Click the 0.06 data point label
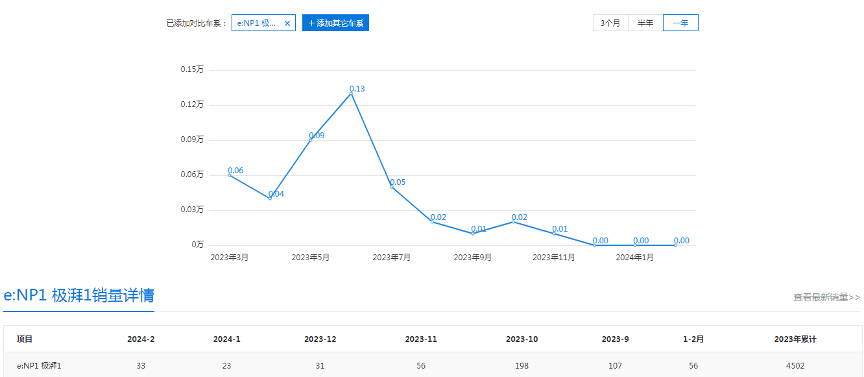This screenshot has width=864, height=377. 235,170
